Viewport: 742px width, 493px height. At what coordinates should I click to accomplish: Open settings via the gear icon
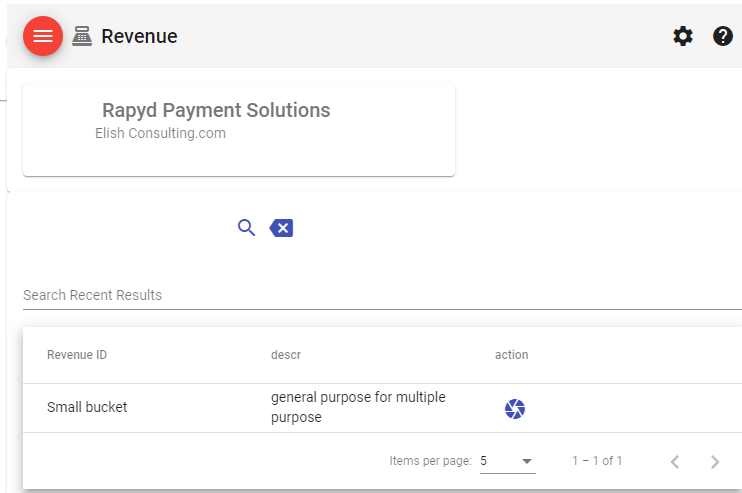683,36
